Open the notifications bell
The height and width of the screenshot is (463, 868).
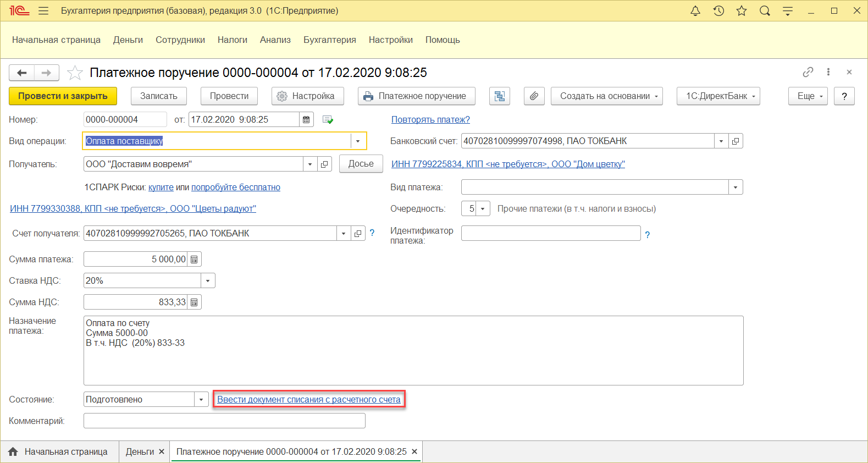click(x=695, y=11)
